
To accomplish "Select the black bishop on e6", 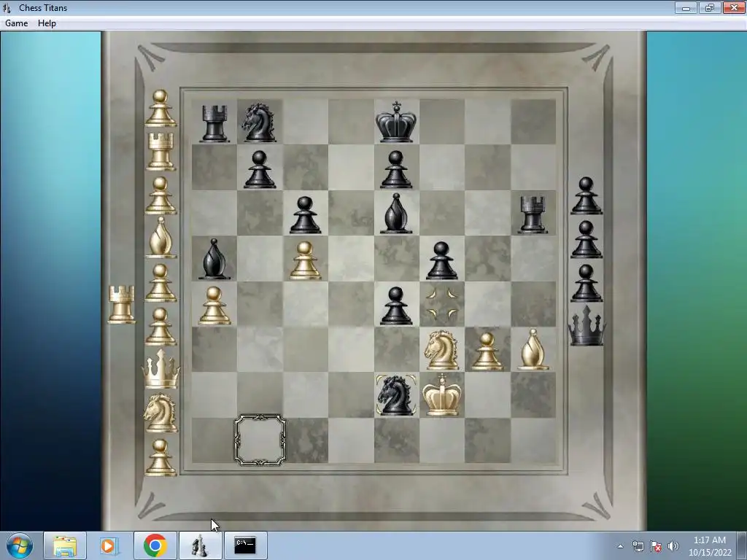I will (x=396, y=214).
